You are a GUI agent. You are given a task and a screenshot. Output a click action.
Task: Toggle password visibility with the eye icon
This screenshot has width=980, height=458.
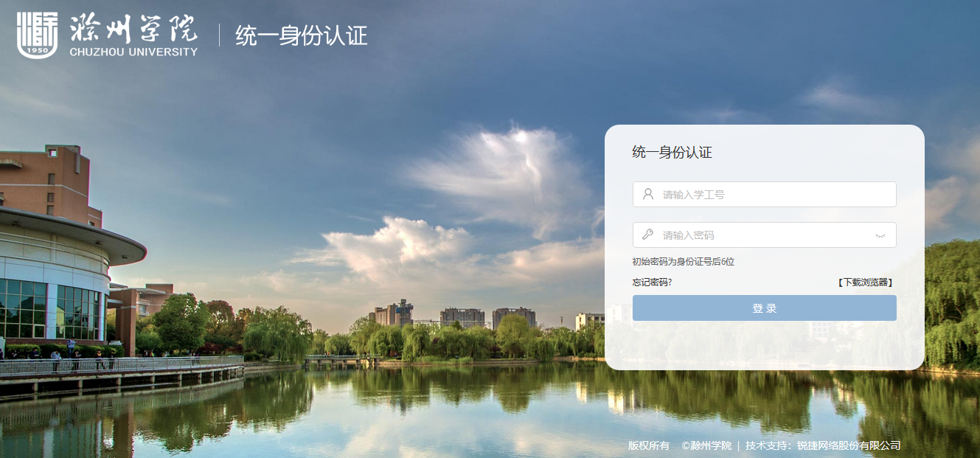point(880,235)
